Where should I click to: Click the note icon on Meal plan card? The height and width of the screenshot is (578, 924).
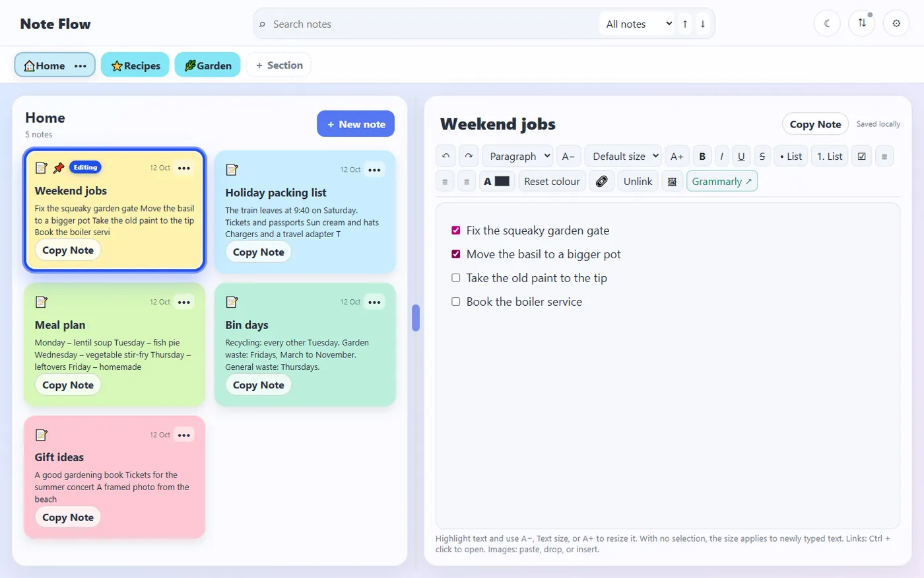[x=41, y=302]
